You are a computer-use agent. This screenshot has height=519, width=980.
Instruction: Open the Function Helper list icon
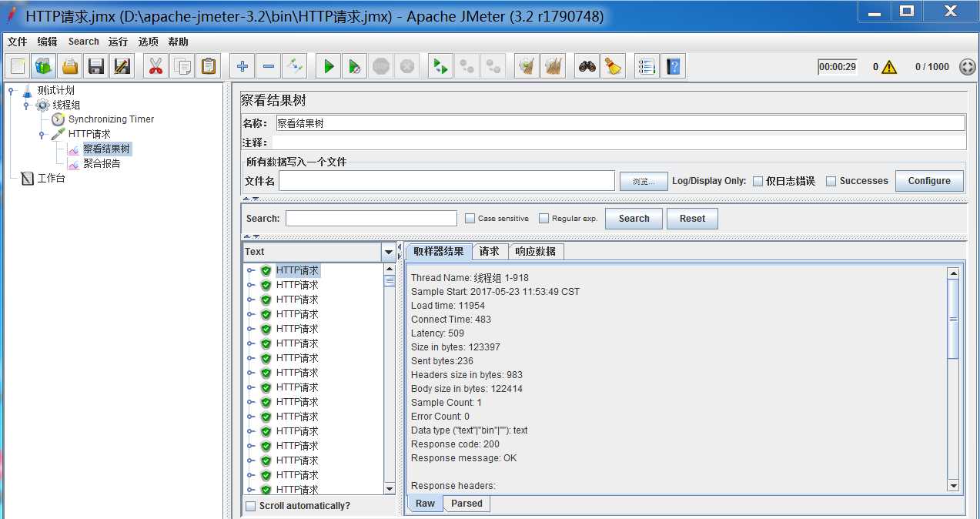click(x=647, y=66)
